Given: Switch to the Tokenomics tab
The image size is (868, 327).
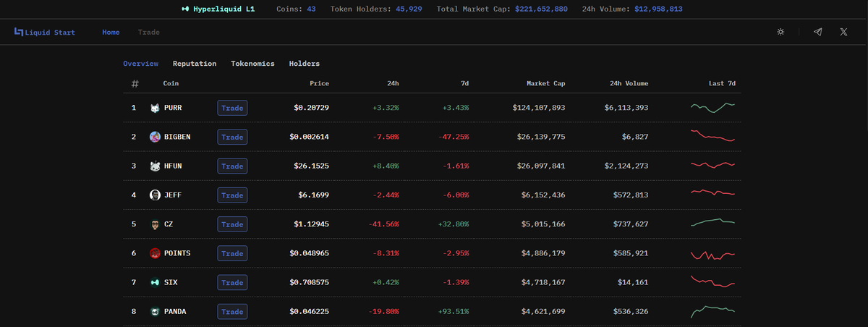Looking at the screenshot, I should [252, 64].
